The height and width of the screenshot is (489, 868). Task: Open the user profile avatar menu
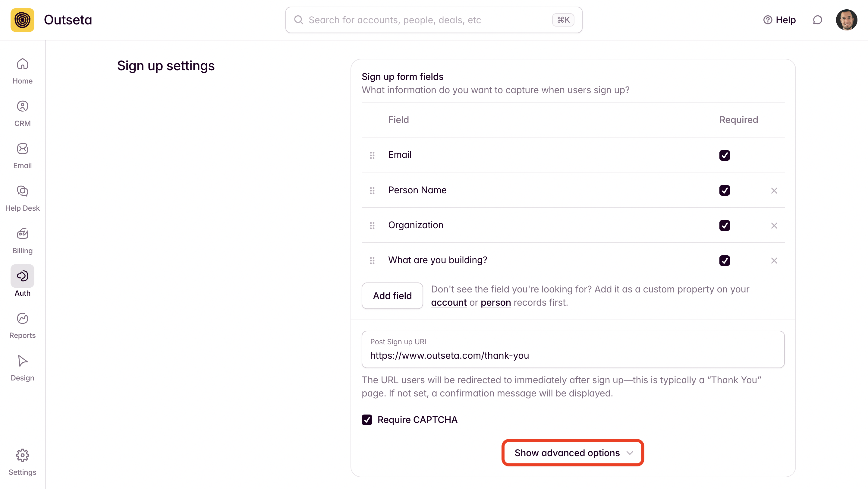point(846,20)
